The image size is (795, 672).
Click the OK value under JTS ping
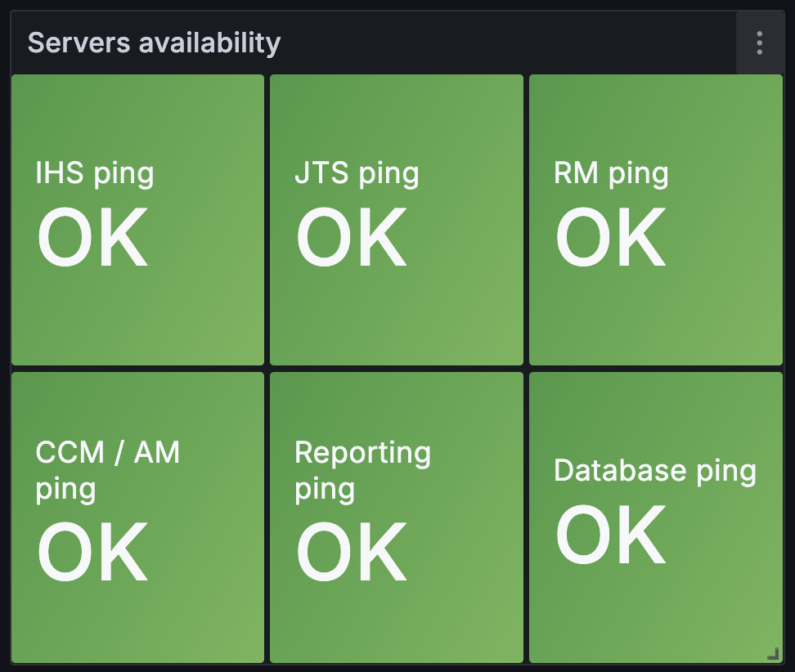(x=352, y=237)
